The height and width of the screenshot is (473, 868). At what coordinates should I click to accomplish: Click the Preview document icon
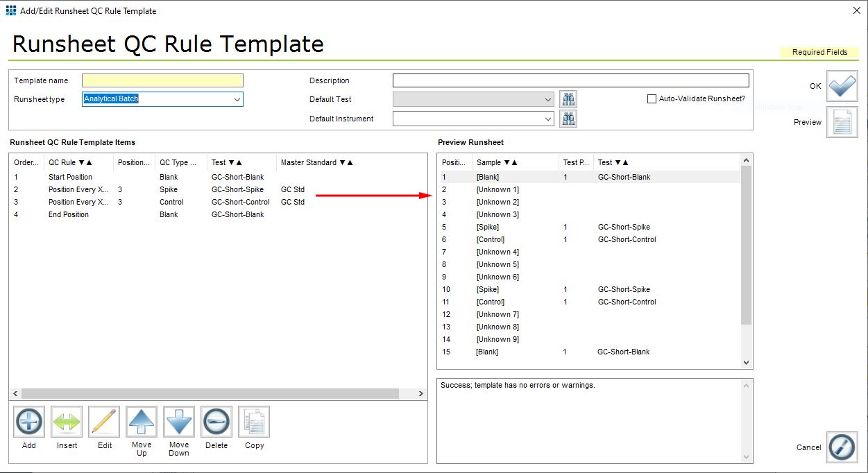[x=842, y=122]
